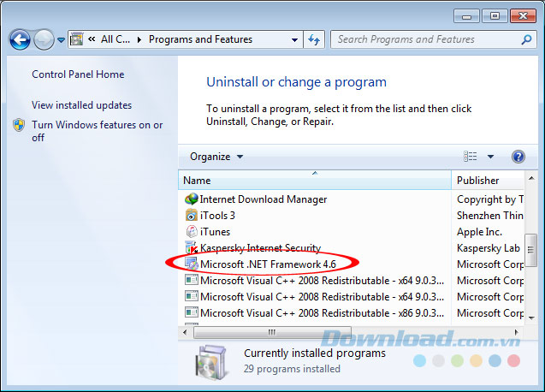The height and width of the screenshot is (392, 545).
Task: Sort programs by Name column
Action: pos(315,181)
